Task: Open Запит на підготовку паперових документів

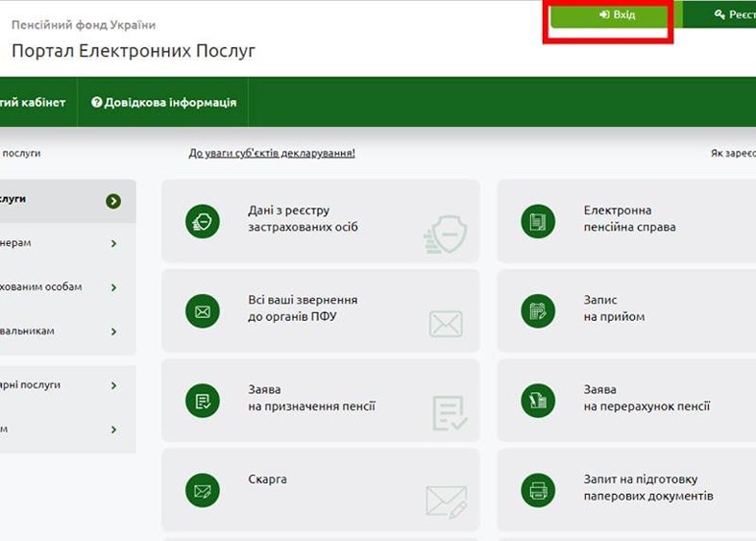Action: [x=648, y=488]
